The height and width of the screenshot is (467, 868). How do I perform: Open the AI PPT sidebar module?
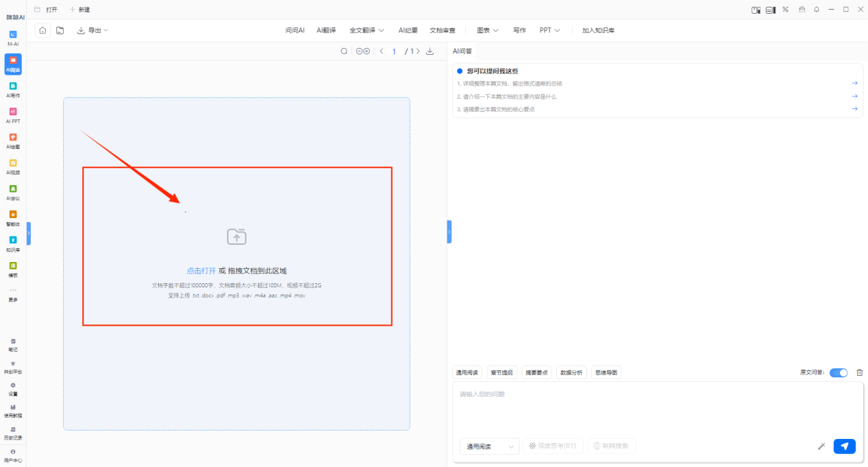pyautogui.click(x=13, y=115)
